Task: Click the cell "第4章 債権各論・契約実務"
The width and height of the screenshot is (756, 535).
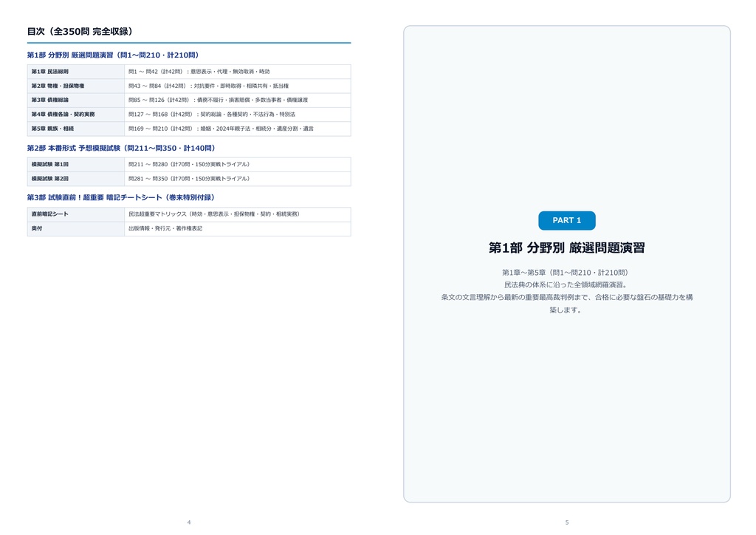Action: 76,115
